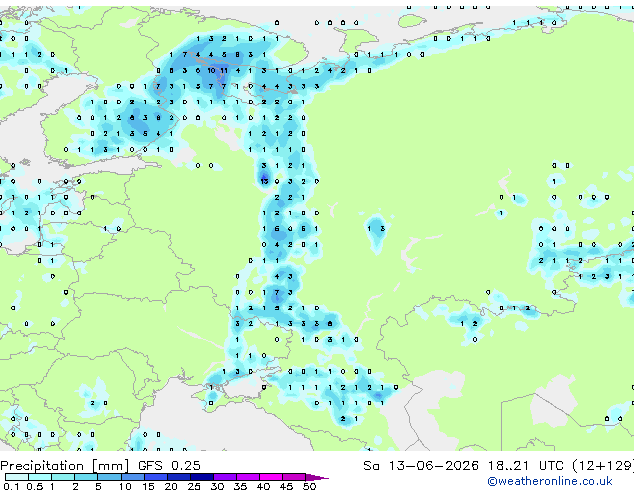
Task: Click the 25 to 30 mm dark navy swatch
Action: 202,477
